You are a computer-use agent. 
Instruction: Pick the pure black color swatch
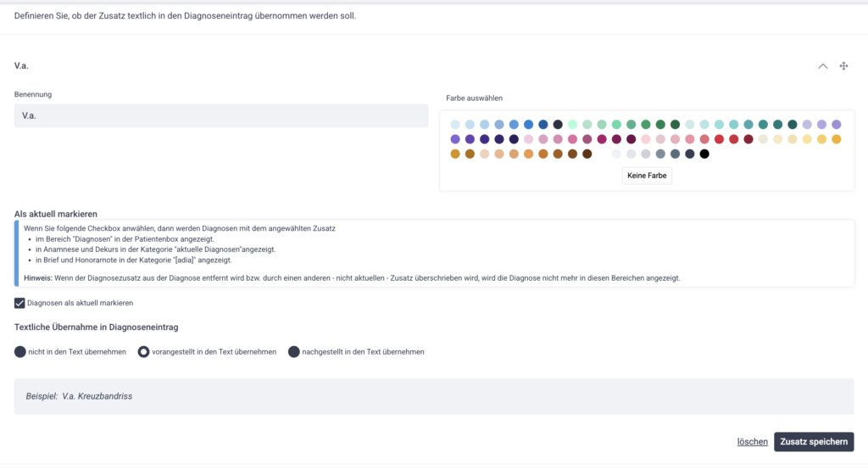coord(704,154)
